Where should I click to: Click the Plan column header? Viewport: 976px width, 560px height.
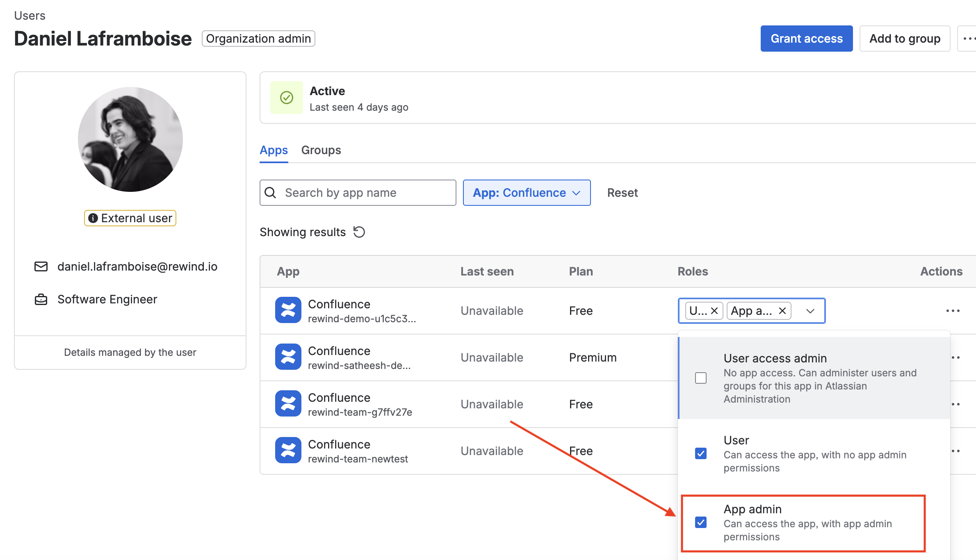point(581,271)
